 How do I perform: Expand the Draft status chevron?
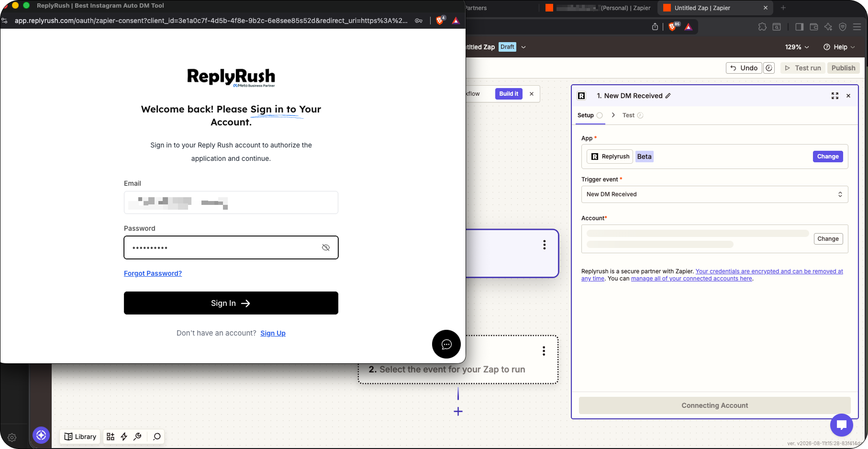(x=523, y=47)
